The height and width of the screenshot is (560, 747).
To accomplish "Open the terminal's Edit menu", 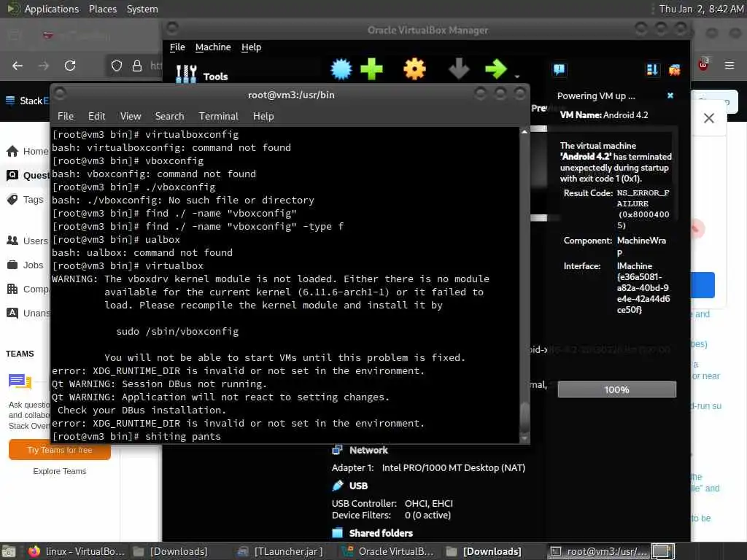I will (97, 116).
